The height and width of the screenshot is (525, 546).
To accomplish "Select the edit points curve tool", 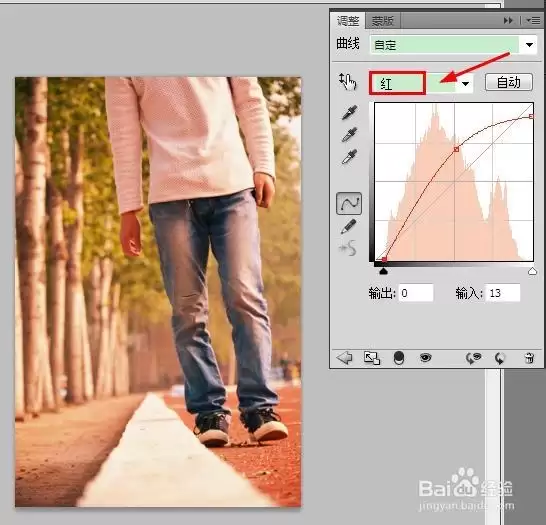I will [349, 203].
